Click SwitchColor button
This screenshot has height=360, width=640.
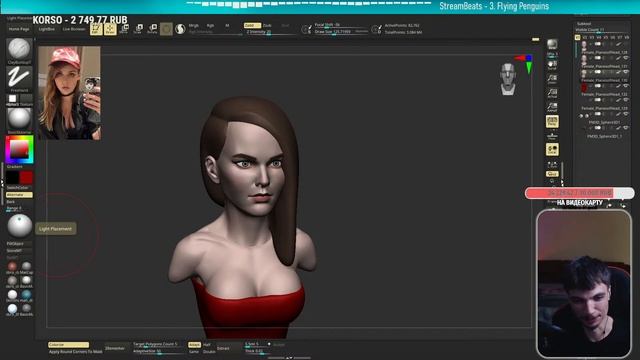coord(18,188)
